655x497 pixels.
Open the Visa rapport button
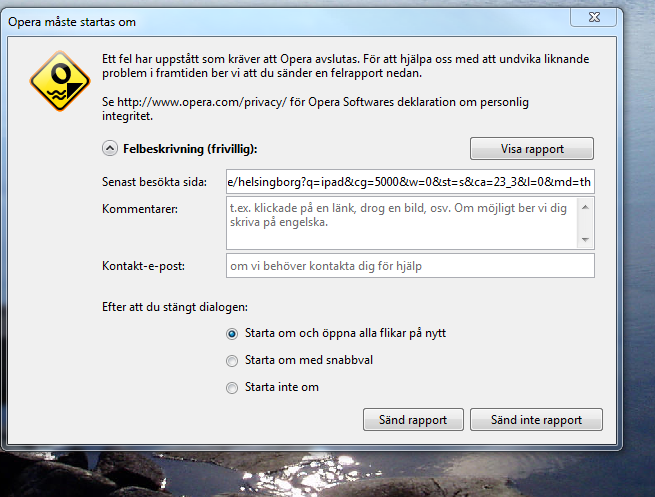click(532, 149)
